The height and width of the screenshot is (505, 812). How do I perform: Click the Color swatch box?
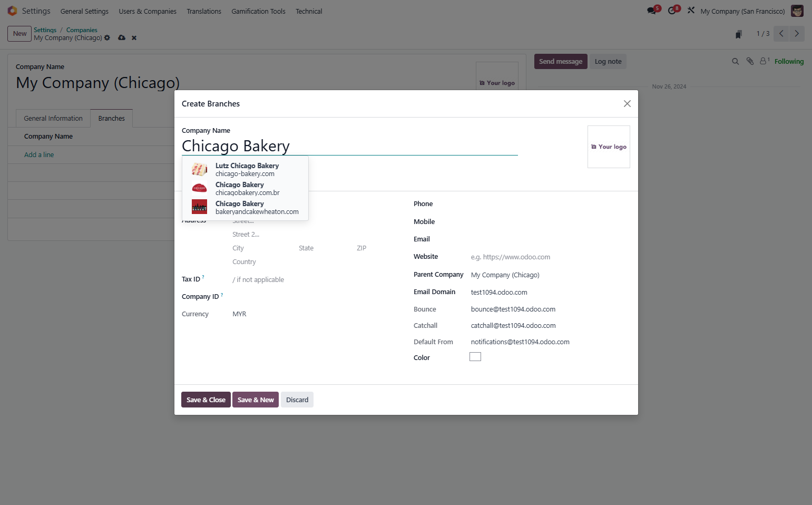(x=475, y=357)
